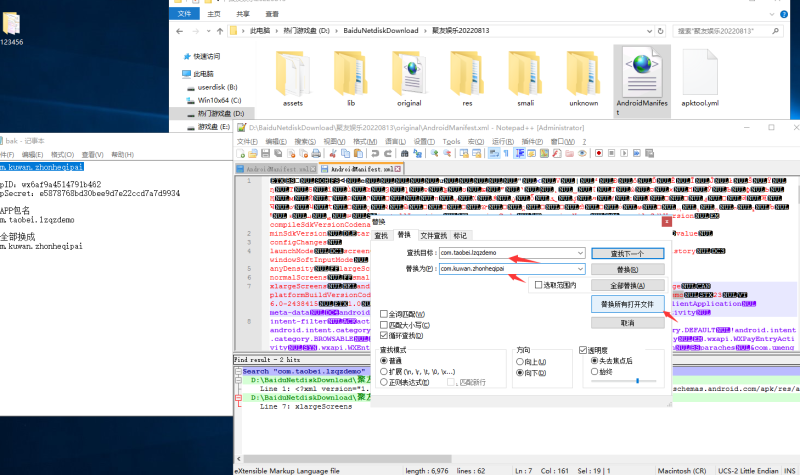Screen dimensions: 800x475
Task: Enable 全词匹配 whole word checkbox
Action: pyautogui.click(x=384, y=314)
